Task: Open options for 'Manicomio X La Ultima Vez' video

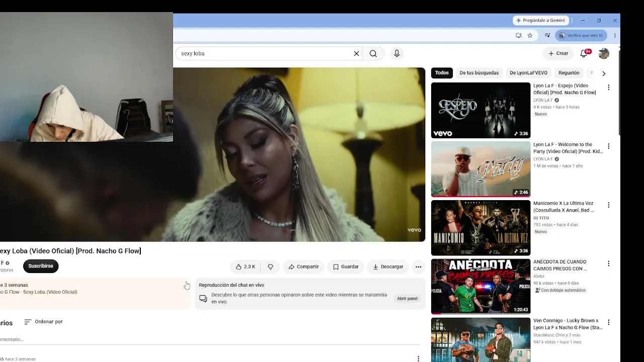Action: pos(608,205)
